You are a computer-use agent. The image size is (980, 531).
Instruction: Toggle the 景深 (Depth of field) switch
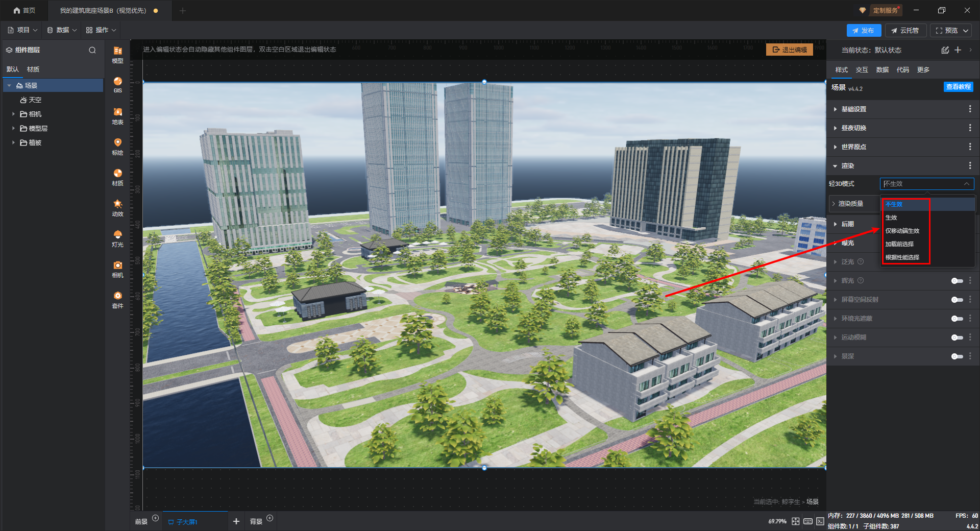(x=957, y=356)
